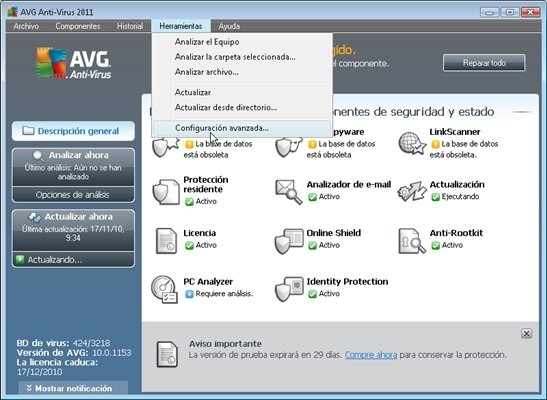Follow the Compre ahora link

pos(371,355)
